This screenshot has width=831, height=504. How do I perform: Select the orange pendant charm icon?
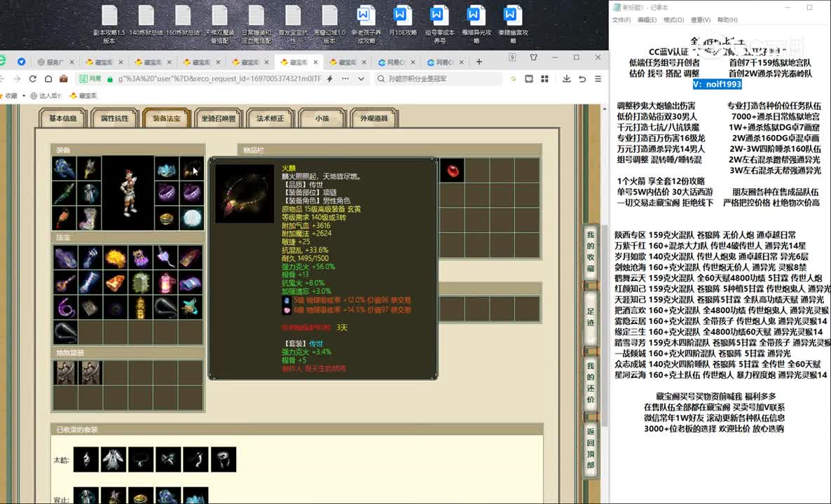(x=64, y=218)
